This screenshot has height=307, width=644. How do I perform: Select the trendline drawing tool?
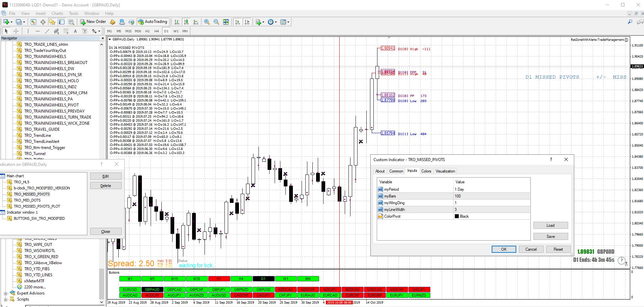47,31
